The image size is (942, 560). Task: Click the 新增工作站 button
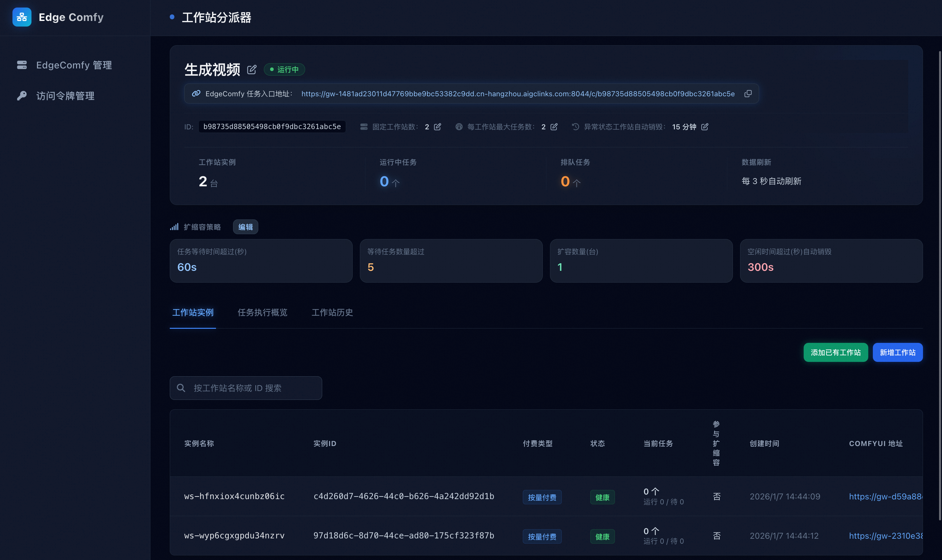click(x=897, y=352)
